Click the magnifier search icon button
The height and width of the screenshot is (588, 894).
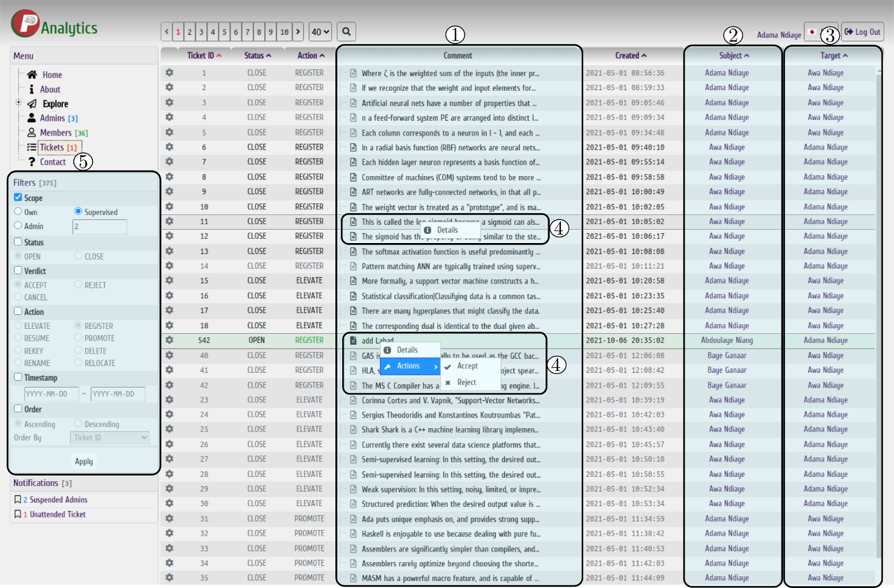(x=346, y=31)
